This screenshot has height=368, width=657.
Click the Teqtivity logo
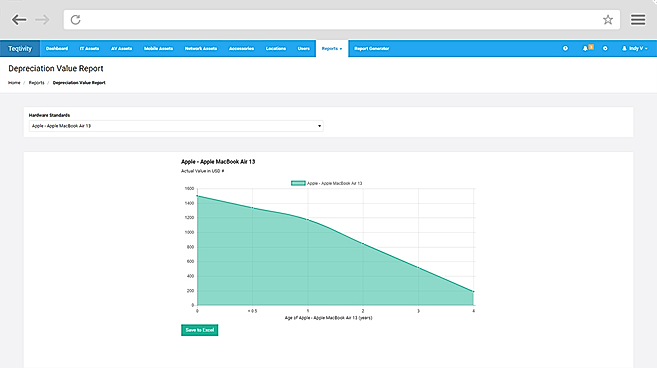[x=20, y=49]
